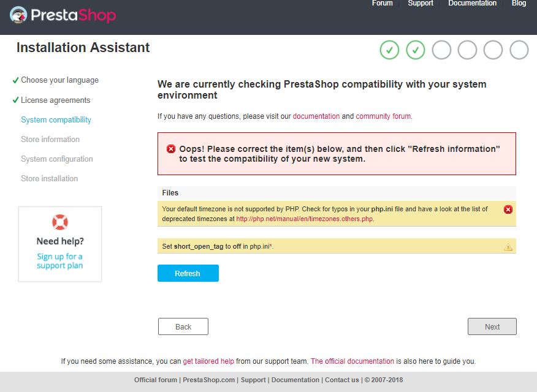Screen dimensions: 537x392
Task: Open the Support header link
Action: pos(421,4)
